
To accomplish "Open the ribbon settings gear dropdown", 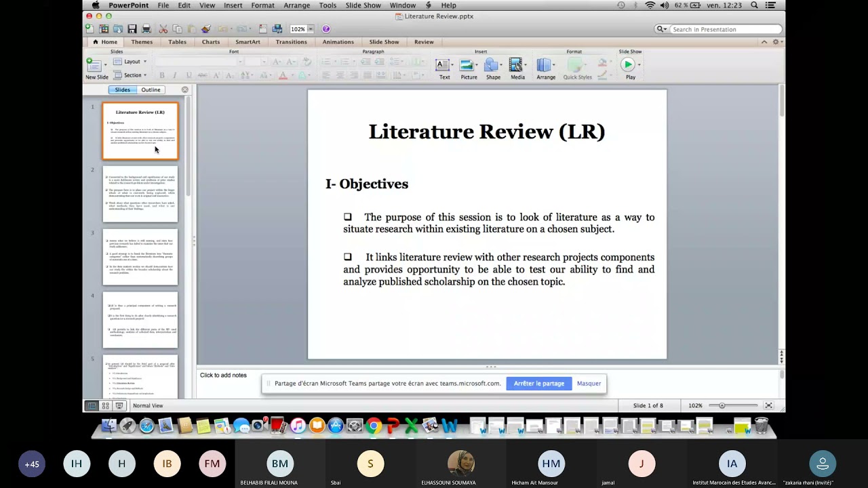I will tap(778, 42).
